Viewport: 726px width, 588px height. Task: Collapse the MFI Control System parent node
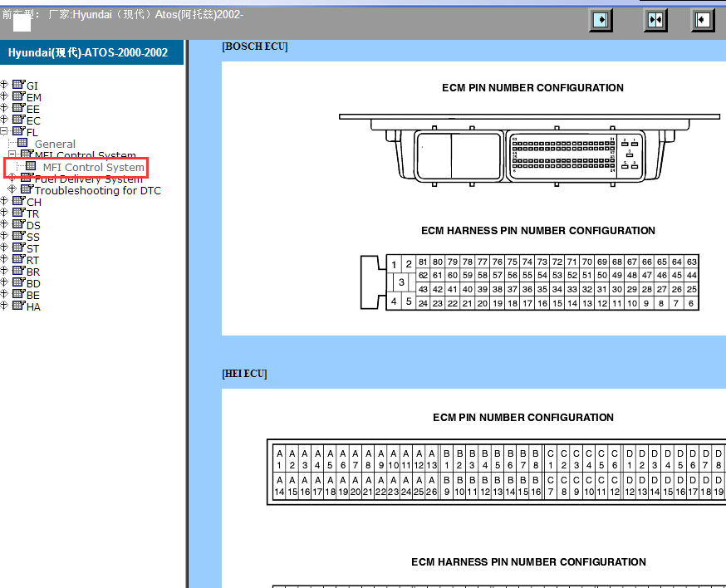click(x=12, y=154)
